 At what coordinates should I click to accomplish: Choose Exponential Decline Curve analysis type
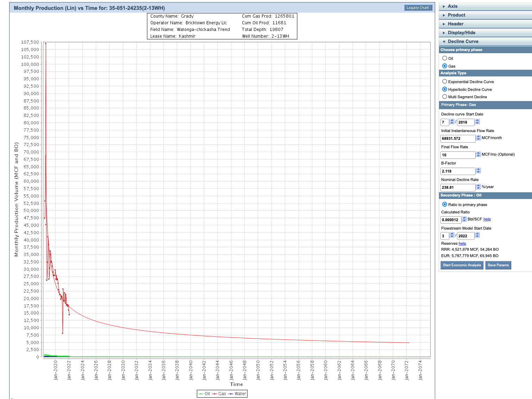[x=445, y=82]
